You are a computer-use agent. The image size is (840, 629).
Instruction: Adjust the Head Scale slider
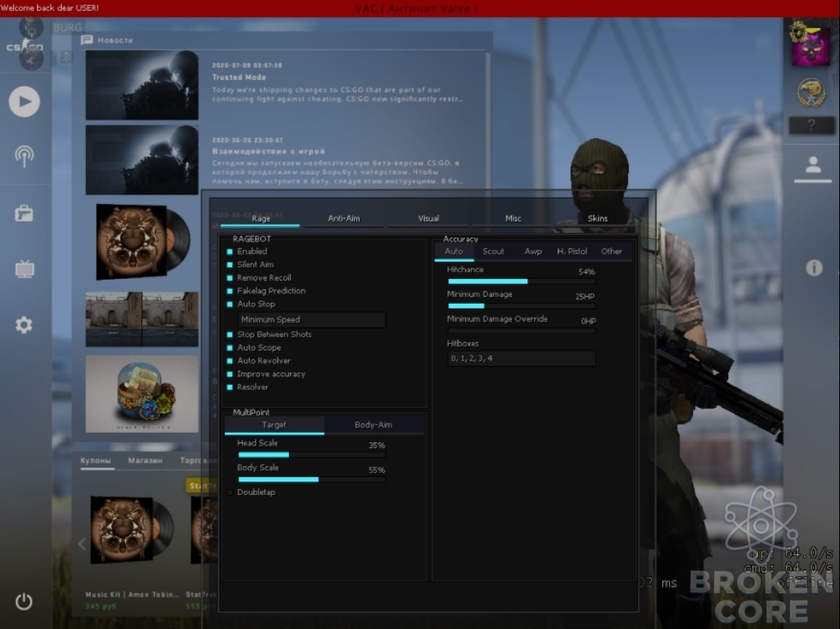[311, 455]
